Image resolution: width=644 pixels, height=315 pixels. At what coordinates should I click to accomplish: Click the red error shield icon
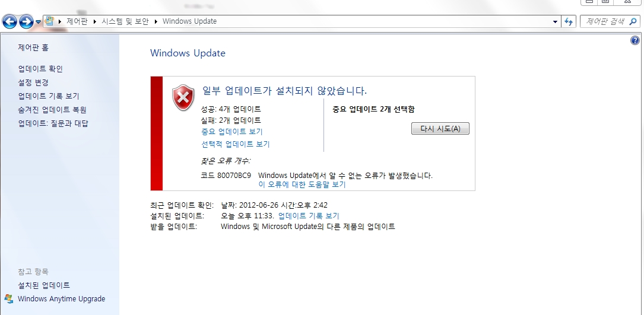coord(183,98)
